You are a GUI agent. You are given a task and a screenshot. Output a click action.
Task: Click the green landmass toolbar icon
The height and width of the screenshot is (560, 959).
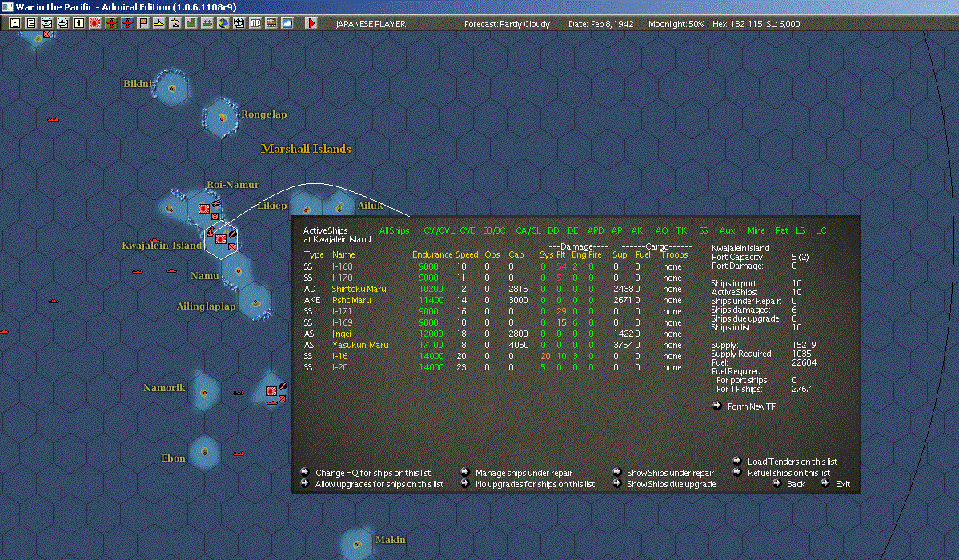(191, 23)
